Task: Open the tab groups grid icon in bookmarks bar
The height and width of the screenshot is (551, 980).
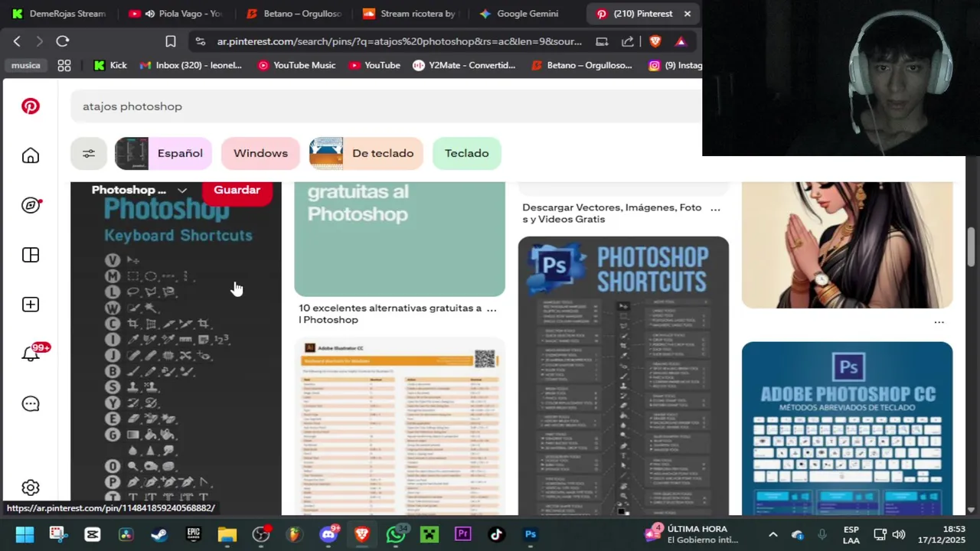Action: pos(64,65)
